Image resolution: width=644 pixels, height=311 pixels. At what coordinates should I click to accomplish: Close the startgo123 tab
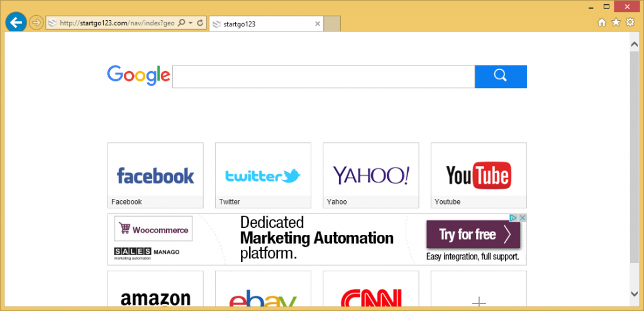tap(317, 24)
